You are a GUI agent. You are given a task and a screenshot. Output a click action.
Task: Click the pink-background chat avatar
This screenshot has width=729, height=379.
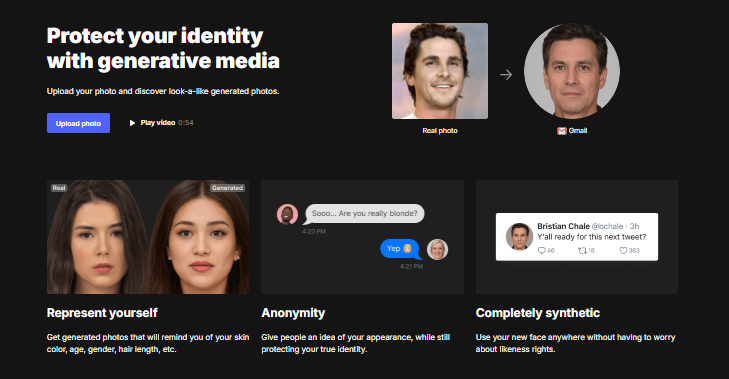[287, 214]
